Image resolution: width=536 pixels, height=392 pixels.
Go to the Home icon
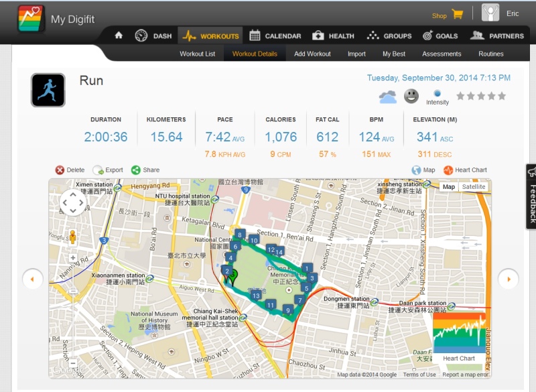pos(119,36)
